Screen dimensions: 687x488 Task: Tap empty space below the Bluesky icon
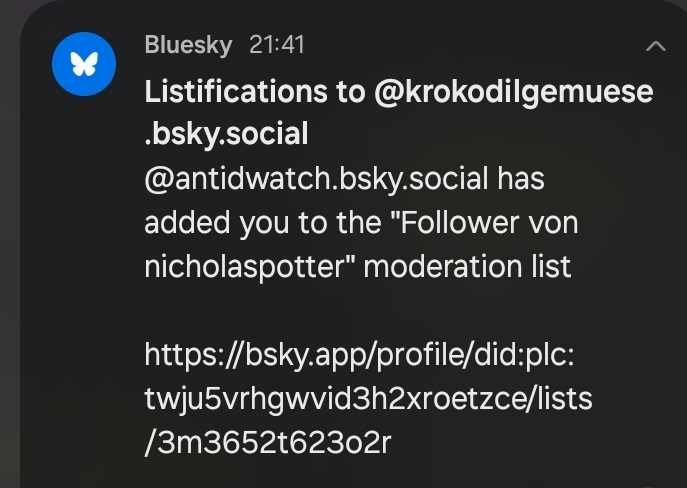click(x=81, y=300)
